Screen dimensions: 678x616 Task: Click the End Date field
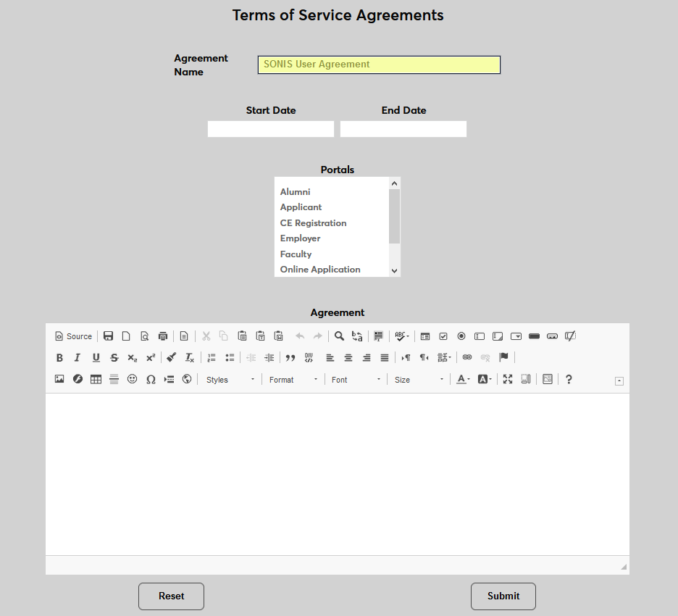(x=403, y=129)
